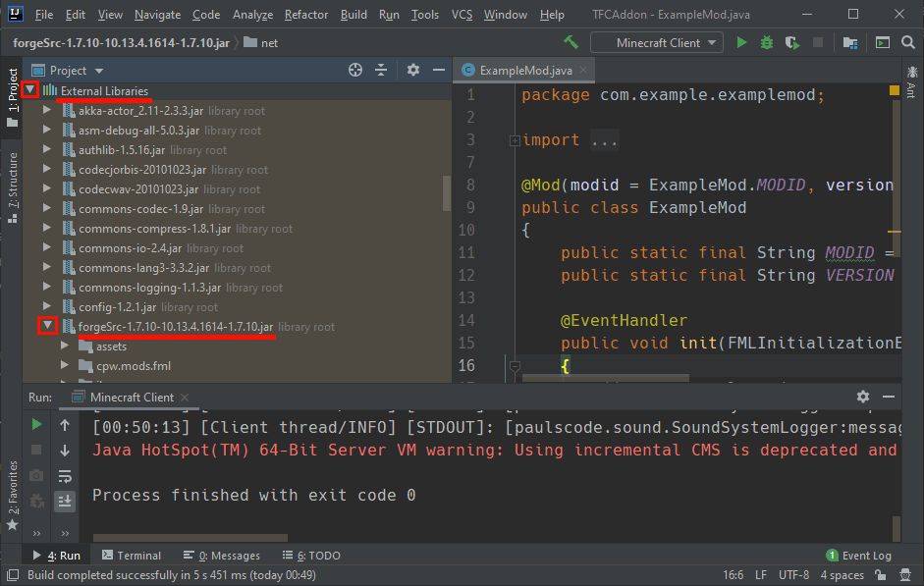Click the Stop button in top toolbar

(818, 42)
